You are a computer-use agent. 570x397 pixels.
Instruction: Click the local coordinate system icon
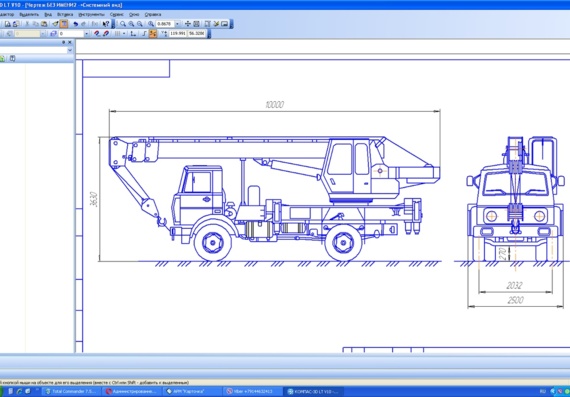coord(133,33)
